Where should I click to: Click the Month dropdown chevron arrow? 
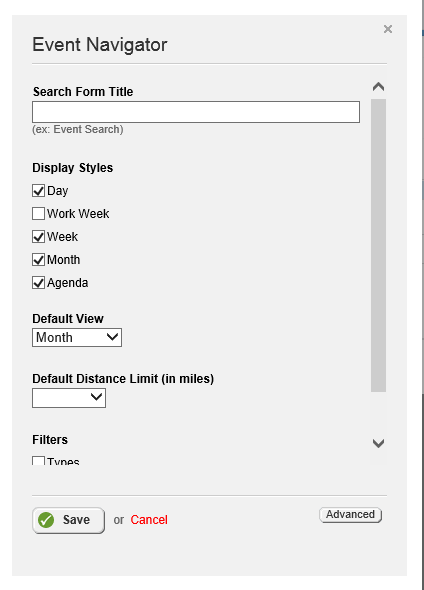coord(112,337)
